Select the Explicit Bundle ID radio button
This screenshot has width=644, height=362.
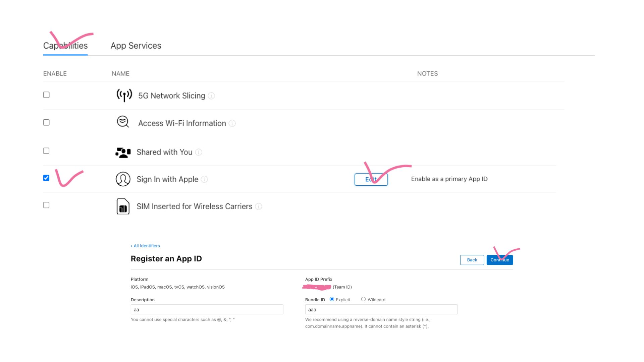(332, 299)
